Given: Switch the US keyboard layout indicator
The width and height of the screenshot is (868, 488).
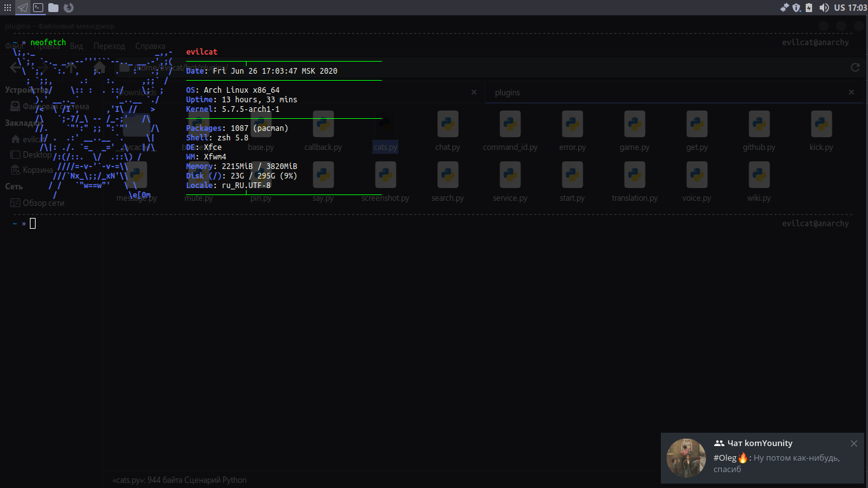Looking at the screenshot, I should [x=839, y=8].
